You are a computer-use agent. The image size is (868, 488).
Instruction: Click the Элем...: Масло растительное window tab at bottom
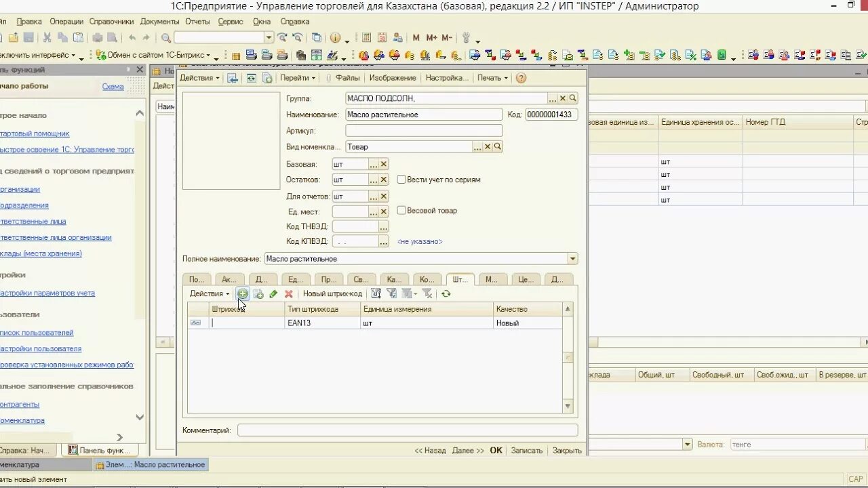click(151, 465)
